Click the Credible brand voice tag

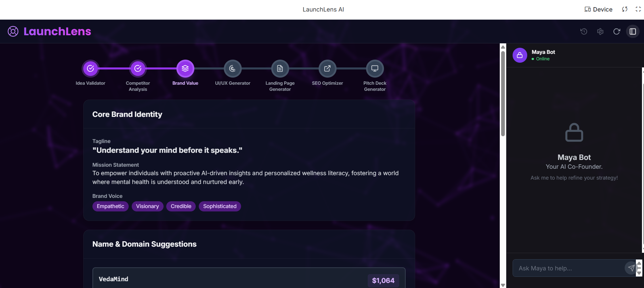[181, 206]
